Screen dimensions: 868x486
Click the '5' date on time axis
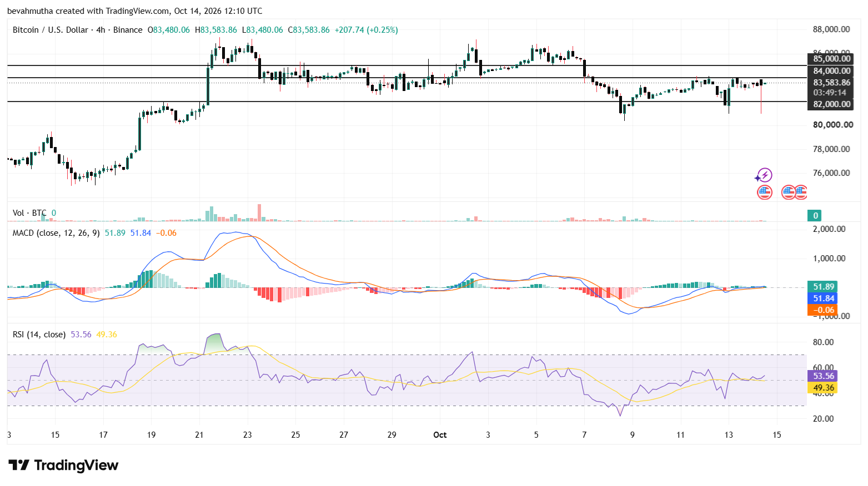point(536,435)
